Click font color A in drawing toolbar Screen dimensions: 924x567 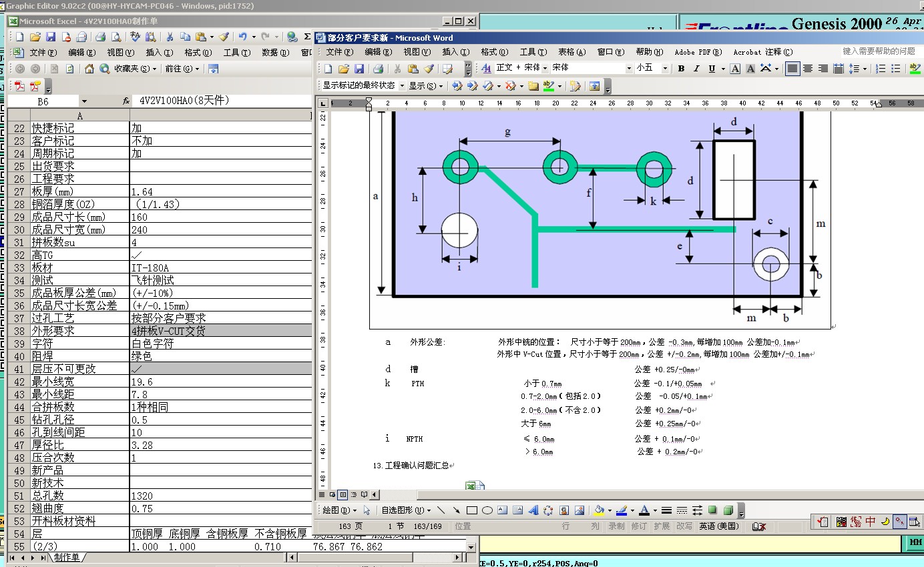644,510
